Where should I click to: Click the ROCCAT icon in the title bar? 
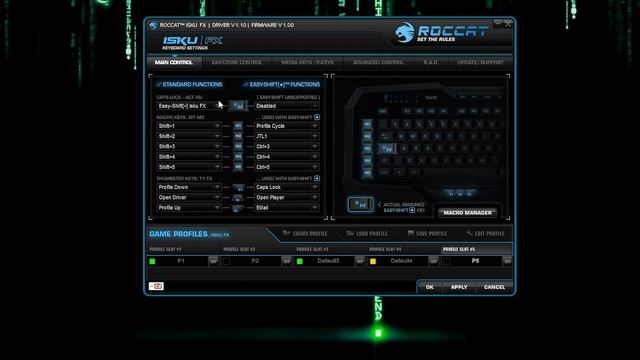153,25
